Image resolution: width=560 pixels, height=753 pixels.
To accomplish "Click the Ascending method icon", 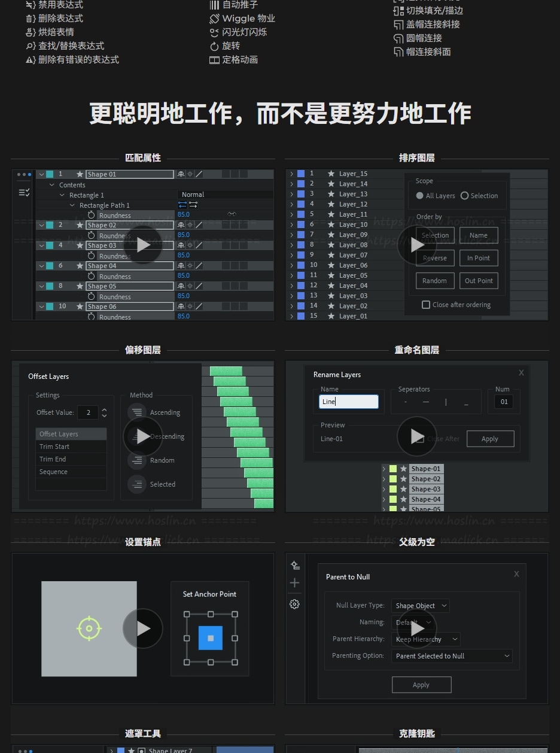I will (x=137, y=412).
